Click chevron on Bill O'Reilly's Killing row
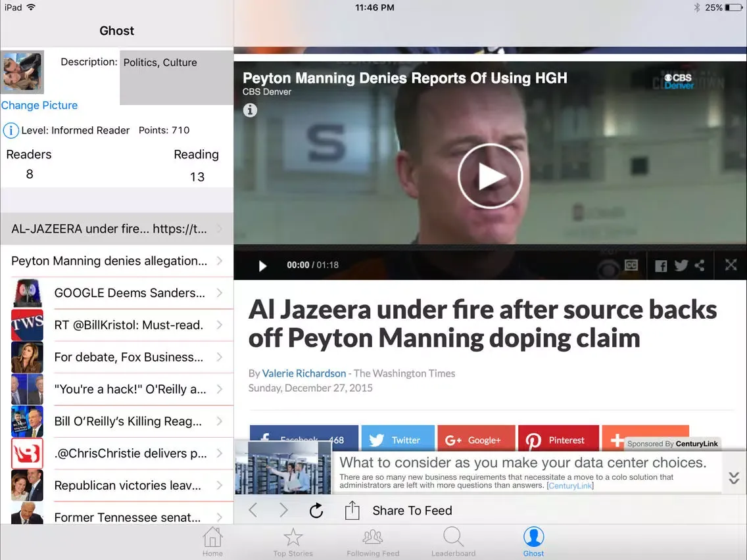Viewport: 747px width, 560px height. coord(220,421)
